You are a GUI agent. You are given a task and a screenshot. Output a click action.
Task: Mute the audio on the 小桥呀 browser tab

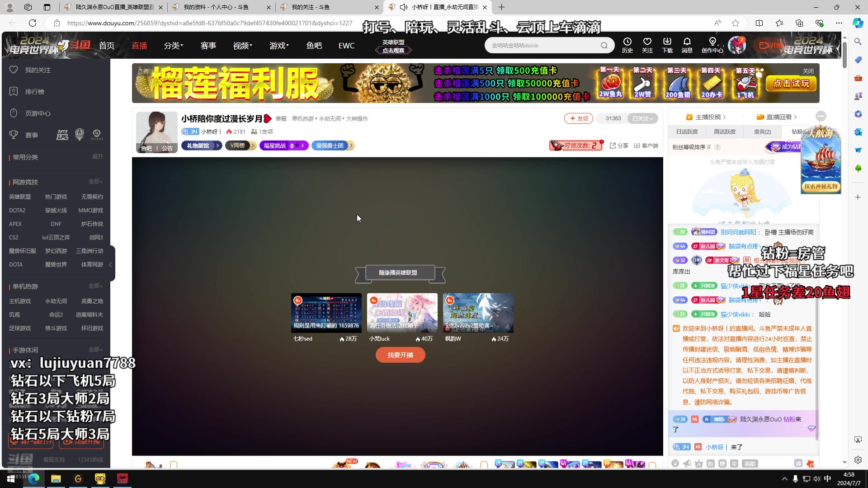click(x=404, y=7)
